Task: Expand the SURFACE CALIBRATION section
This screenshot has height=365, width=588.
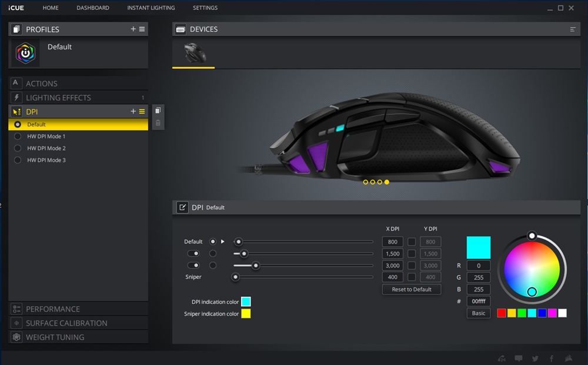Action: pyautogui.click(x=78, y=323)
